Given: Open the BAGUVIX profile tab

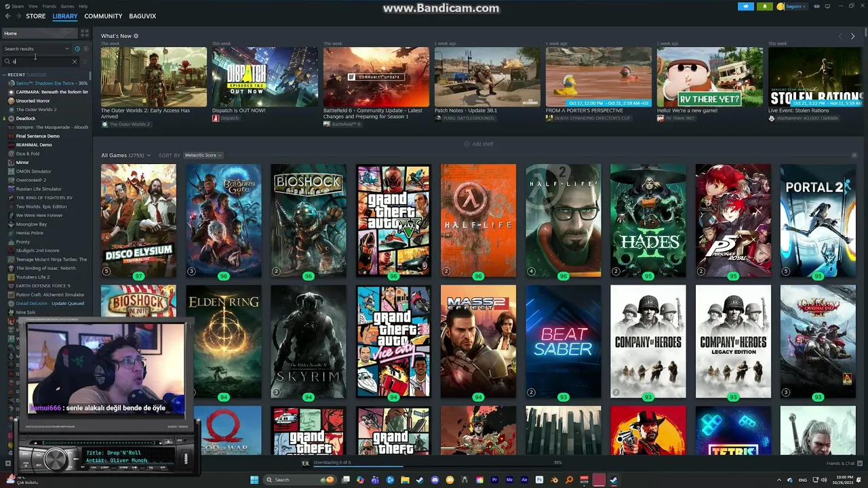Looking at the screenshot, I should point(142,16).
